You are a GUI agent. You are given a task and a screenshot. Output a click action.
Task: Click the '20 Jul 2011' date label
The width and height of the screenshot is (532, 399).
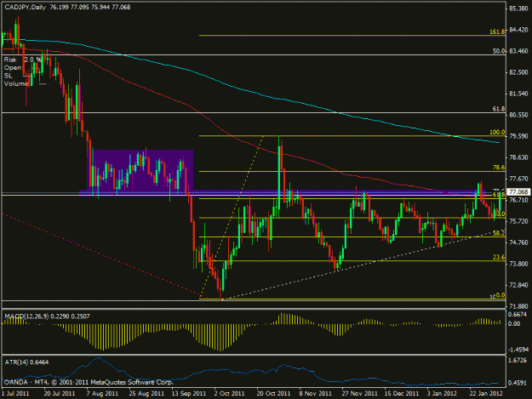60,394
